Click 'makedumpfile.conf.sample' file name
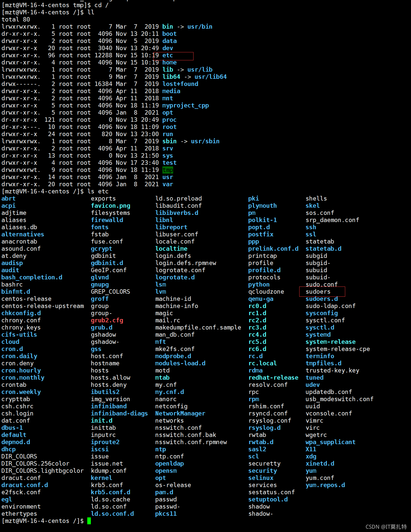Screen dimensions: 411x532 click(x=198, y=328)
